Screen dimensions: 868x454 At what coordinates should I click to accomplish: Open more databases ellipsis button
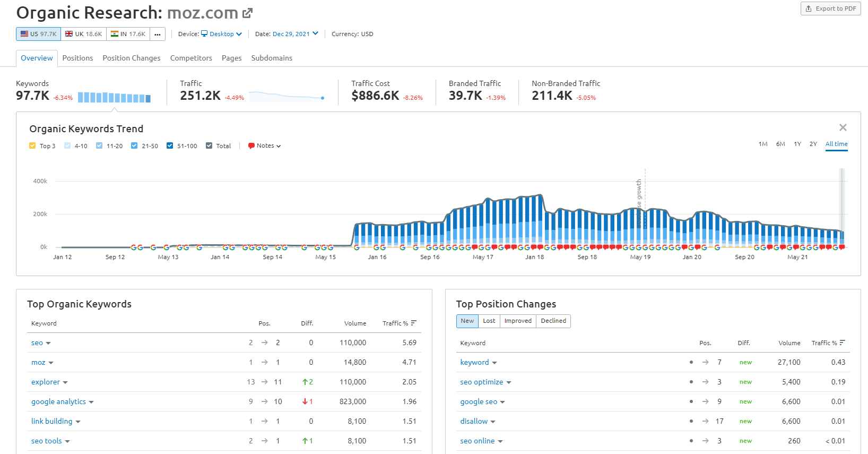tap(158, 34)
